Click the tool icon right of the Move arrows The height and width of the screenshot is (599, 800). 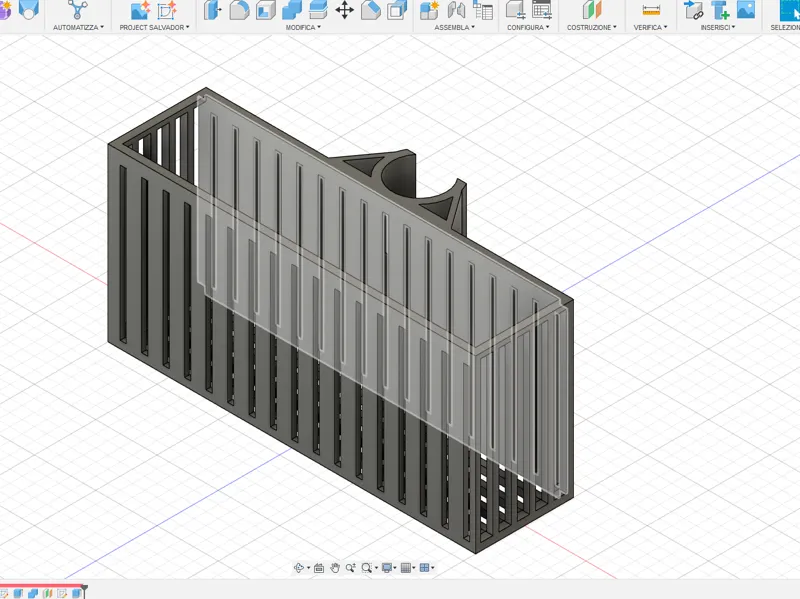coord(371,10)
